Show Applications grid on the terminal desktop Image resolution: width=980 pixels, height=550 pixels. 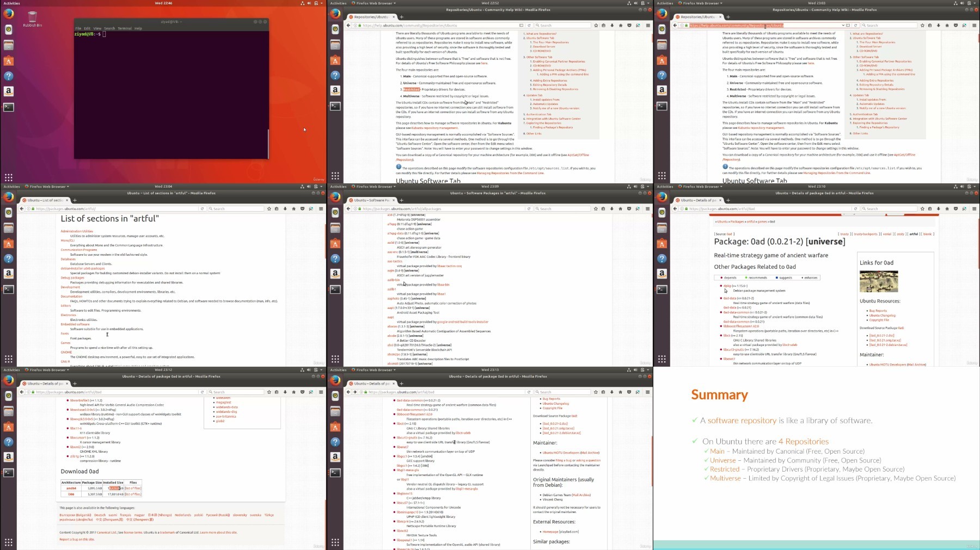click(x=8, y=177)
